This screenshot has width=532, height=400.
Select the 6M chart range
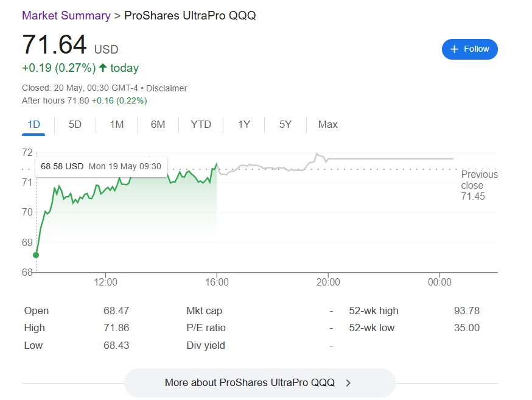[158, 125]
